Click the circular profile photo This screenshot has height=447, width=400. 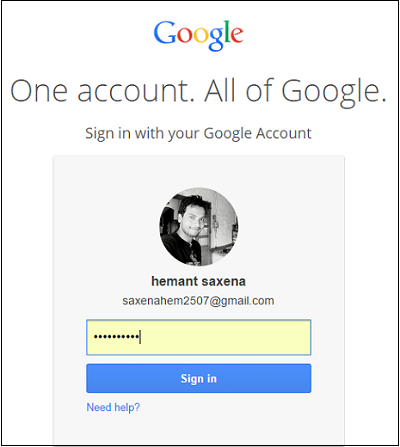[199, 227]
